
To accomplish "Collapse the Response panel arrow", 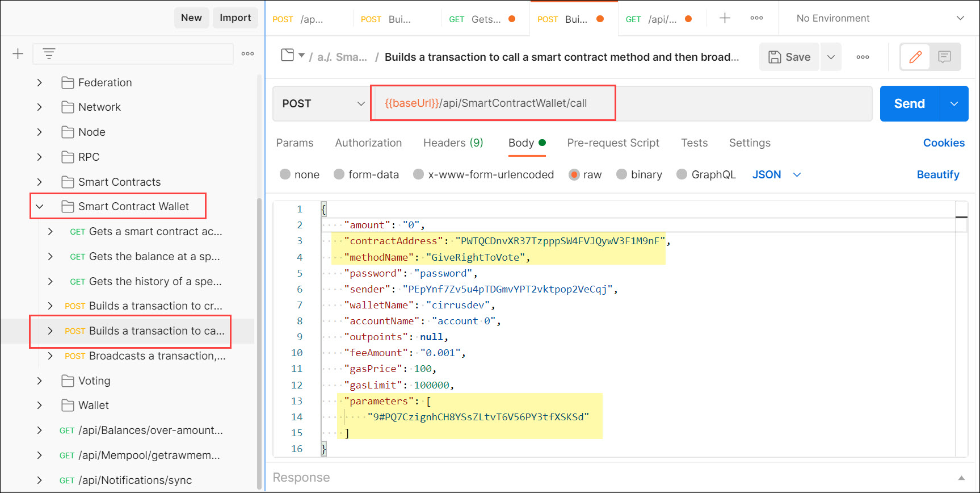I will [x=961, y=478].
